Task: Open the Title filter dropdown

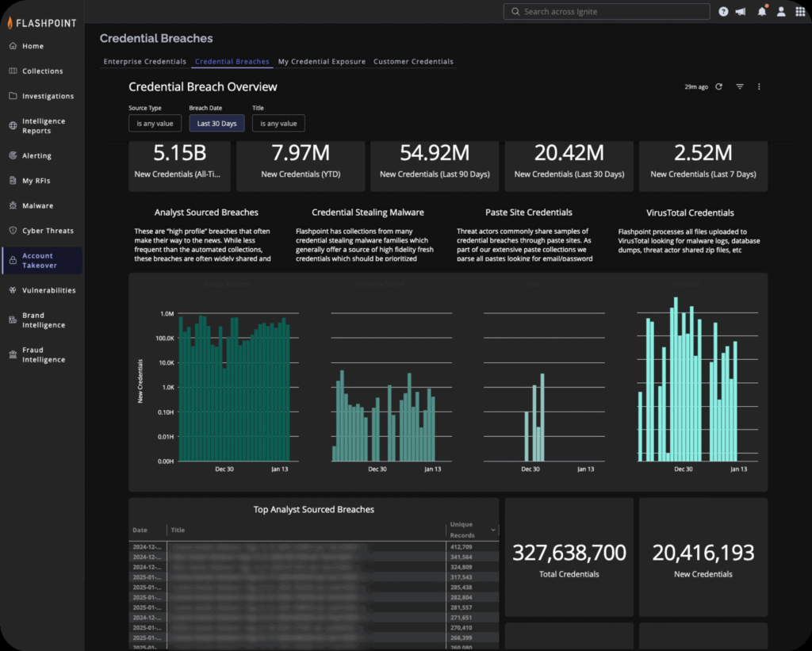Action: point(278,123)
